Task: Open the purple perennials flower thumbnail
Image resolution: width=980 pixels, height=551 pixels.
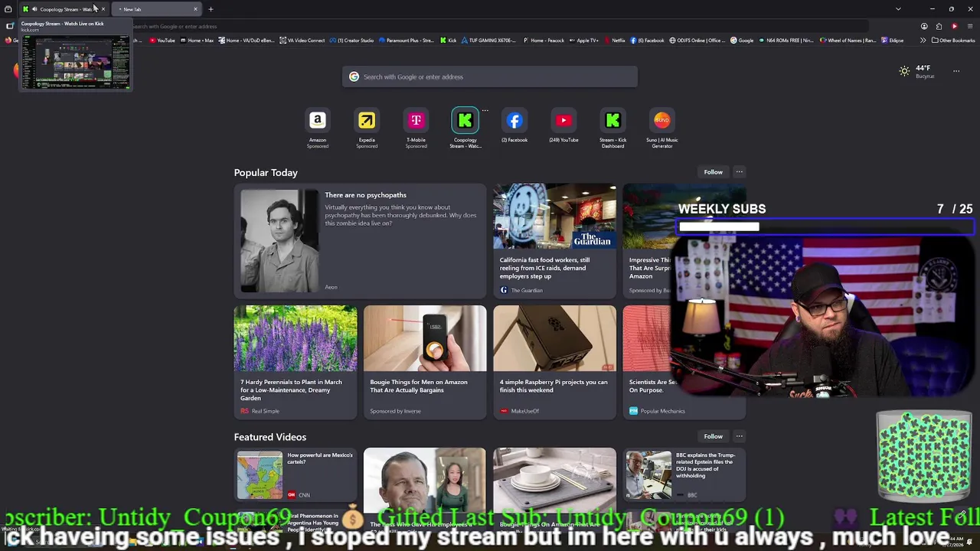Action: (296, 338)
